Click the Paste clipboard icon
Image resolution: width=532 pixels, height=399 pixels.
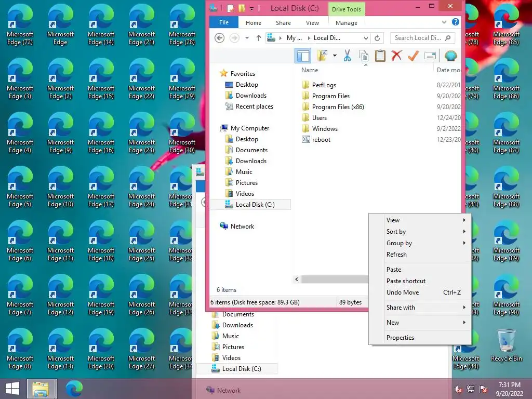pyautogui.click(x=380, y=56)
